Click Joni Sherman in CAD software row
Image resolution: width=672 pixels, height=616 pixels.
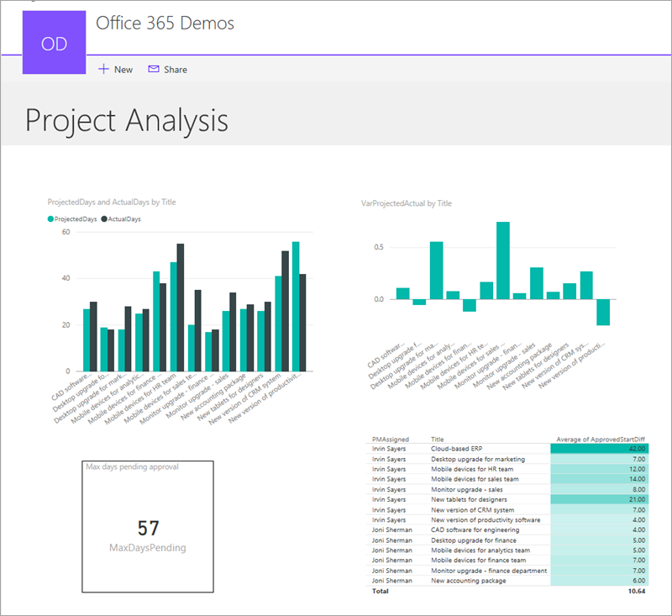pyautogui.click(x=391, y=529)
